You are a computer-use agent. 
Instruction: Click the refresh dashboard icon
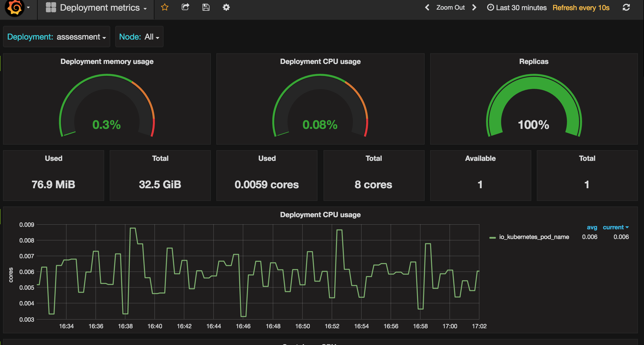626,8
